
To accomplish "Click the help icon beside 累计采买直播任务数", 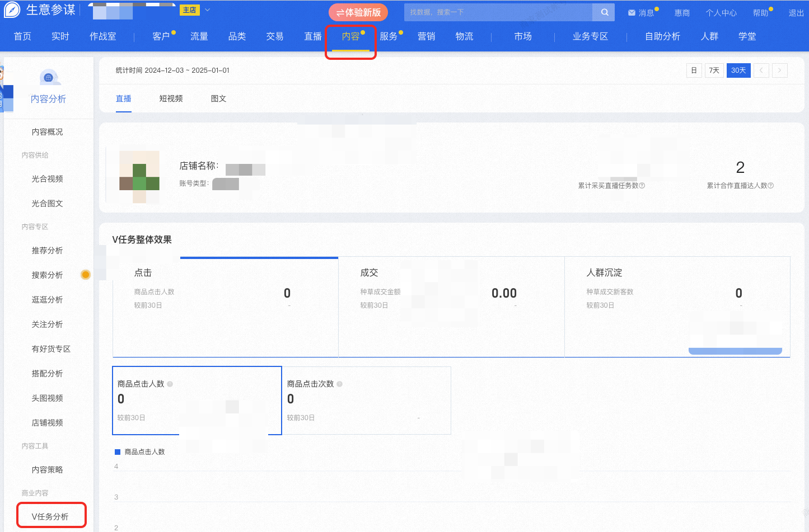I will [642, 186].
